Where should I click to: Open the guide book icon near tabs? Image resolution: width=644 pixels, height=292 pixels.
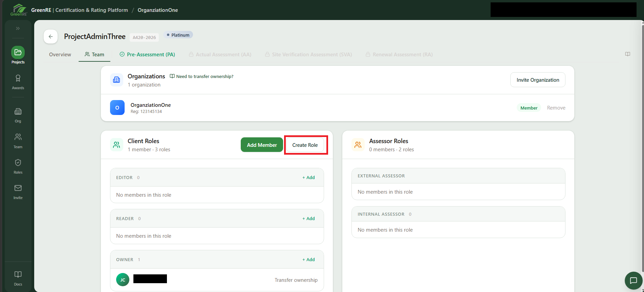tap(627, 54)
